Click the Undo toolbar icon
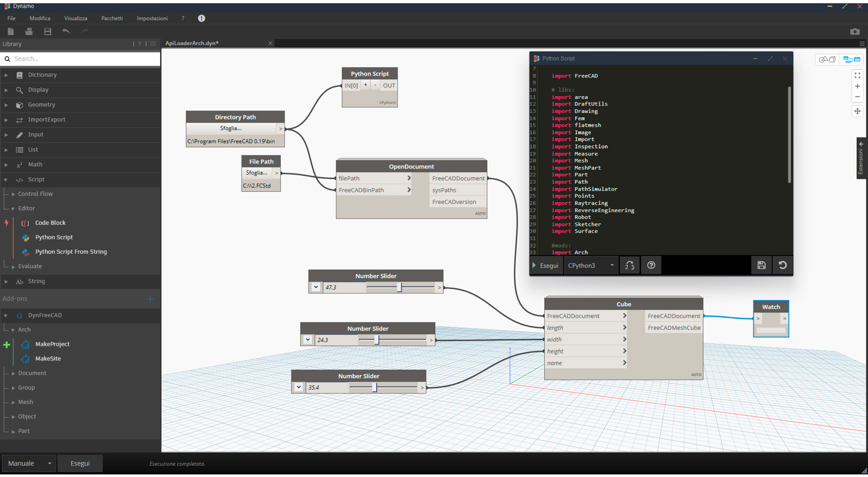The image size is (868, 477). pyautogui.click(x=66, y=31)
